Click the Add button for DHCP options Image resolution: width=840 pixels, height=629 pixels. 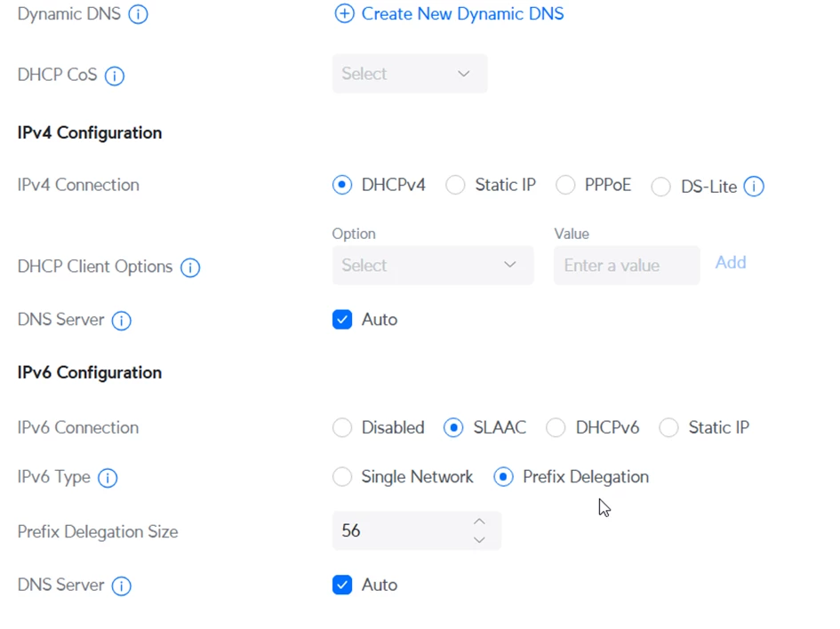(731, 262)
